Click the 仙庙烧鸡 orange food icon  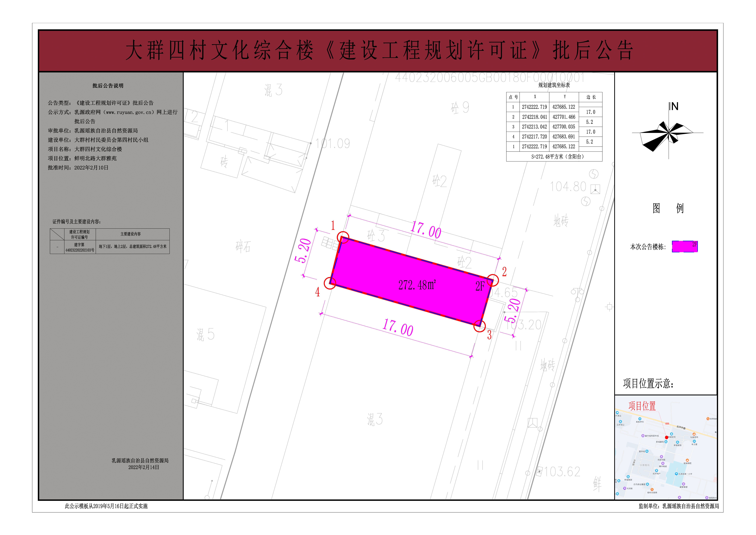pos(694,434)
